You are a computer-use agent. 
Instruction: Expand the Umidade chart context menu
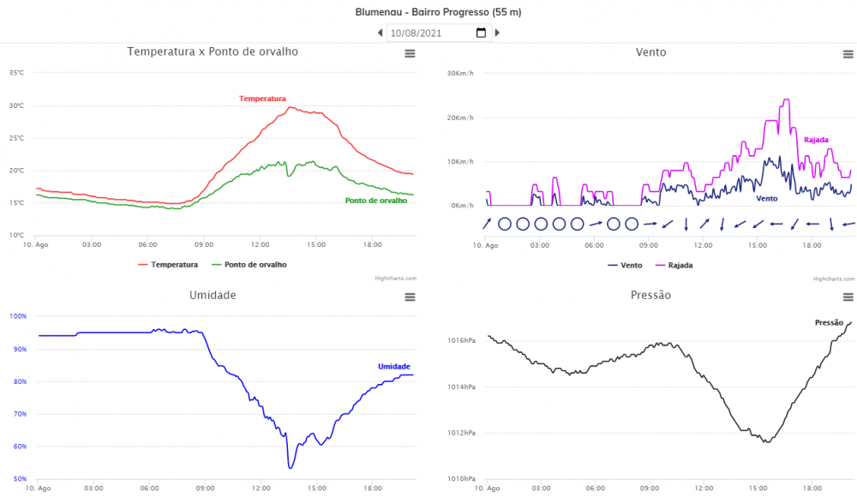[x=410, y=297]
